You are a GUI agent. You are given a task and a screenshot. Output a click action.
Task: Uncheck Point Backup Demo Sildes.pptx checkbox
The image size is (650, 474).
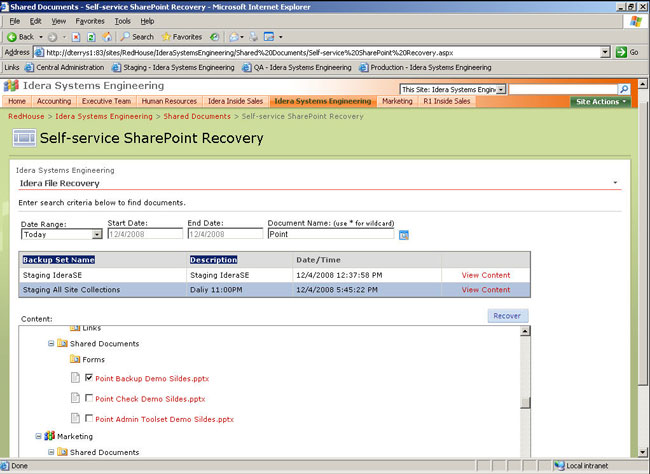click(89, 377)
